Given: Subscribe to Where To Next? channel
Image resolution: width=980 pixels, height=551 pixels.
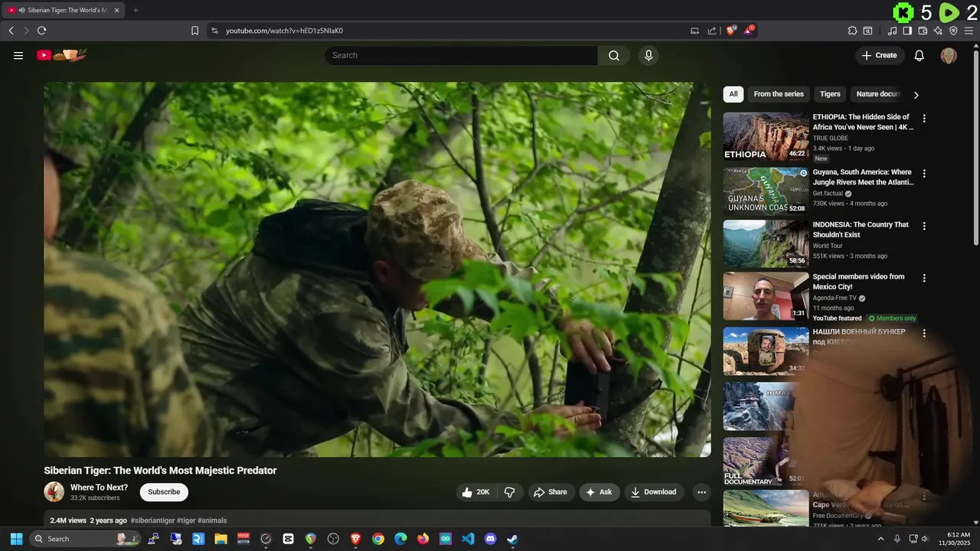Looking at the screenshot, I should [x=164, y=492].
